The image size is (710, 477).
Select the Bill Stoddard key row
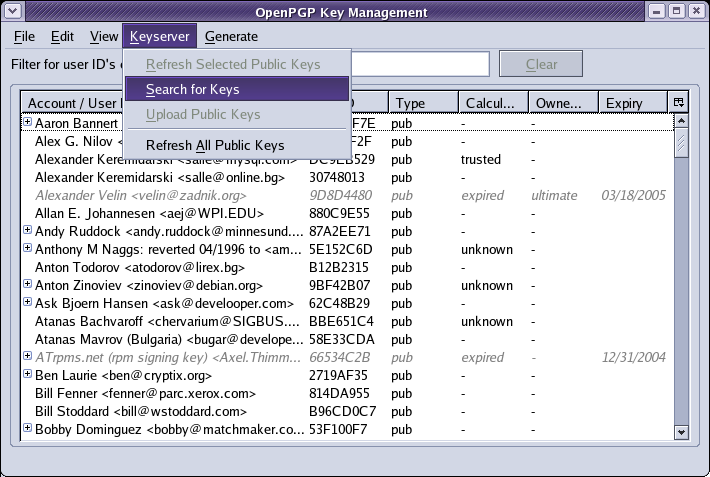(x=347, y=412)
